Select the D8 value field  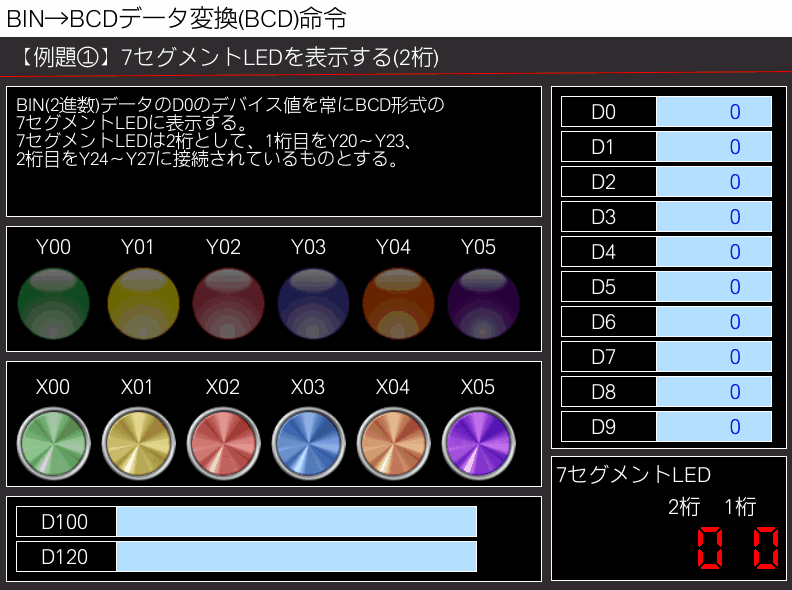click(x=714, y=391)
